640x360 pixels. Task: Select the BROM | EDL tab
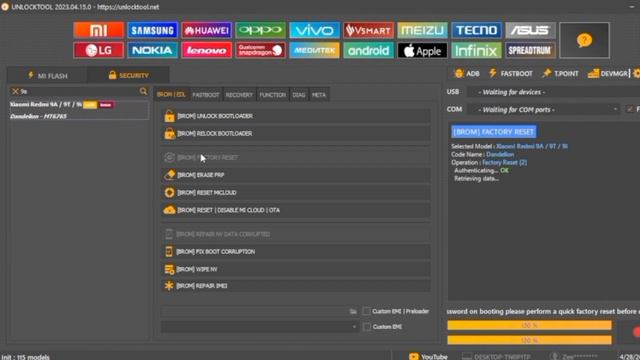tap(171, 95)
